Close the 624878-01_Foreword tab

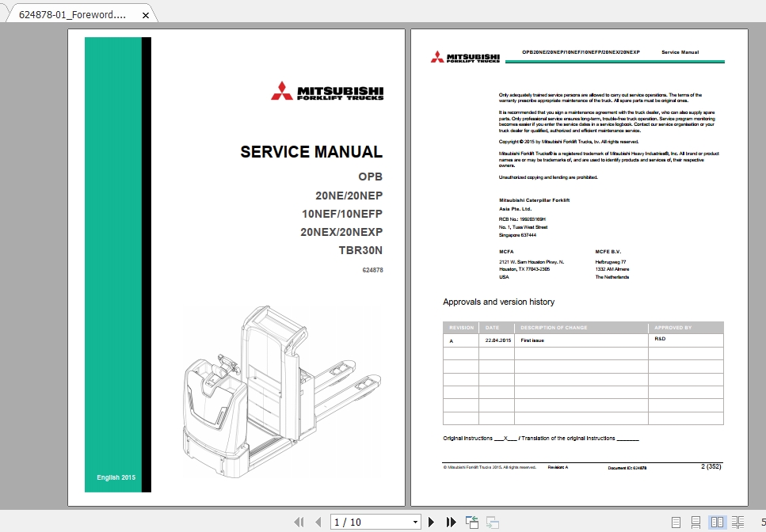[146, 14]
